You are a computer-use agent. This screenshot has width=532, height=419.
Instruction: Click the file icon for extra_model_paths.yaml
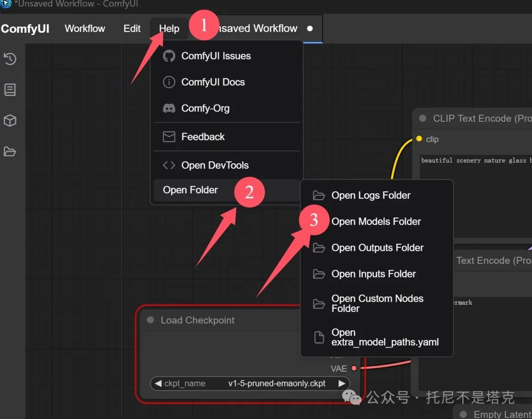pyautogui.click(x=319, y=337)
